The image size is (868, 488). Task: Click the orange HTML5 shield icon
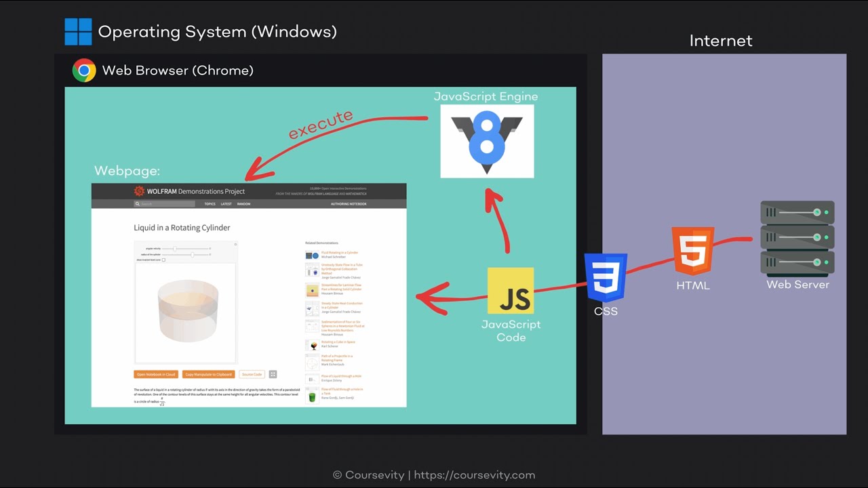click(693, 251)
